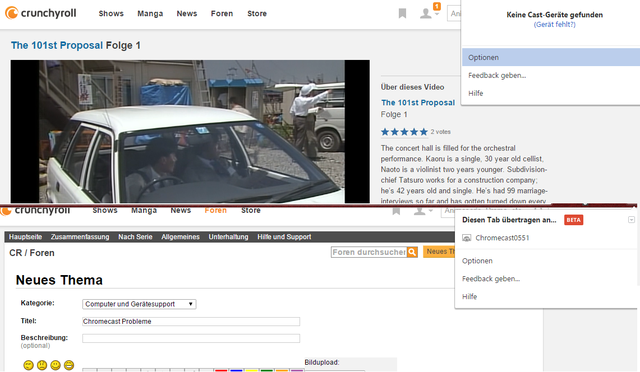640x372 pixels.
Task: Open News in the forum page navigation
Action: click(x=181, y=210)
